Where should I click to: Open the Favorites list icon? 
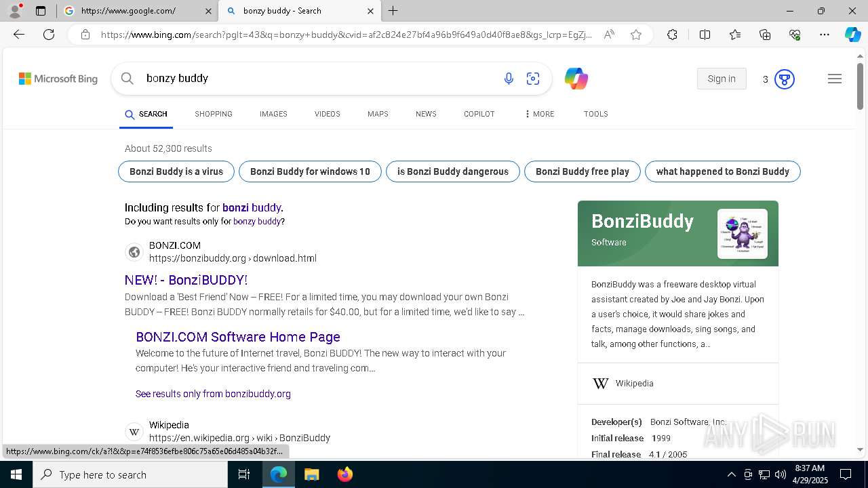(735, 35)
